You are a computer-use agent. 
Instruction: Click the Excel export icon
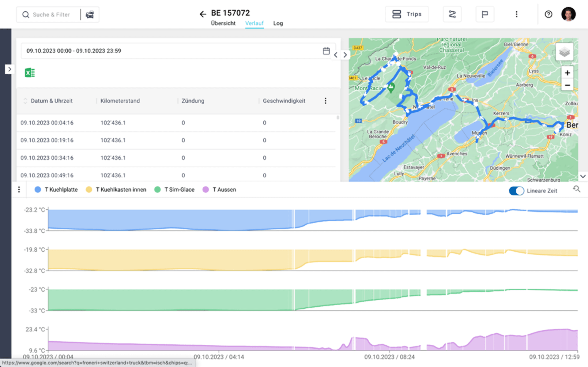click(x=30, y=73)
